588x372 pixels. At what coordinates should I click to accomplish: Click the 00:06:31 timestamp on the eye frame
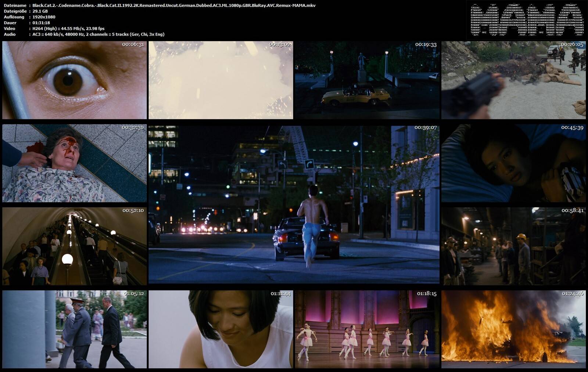click(x=133, y=44)
